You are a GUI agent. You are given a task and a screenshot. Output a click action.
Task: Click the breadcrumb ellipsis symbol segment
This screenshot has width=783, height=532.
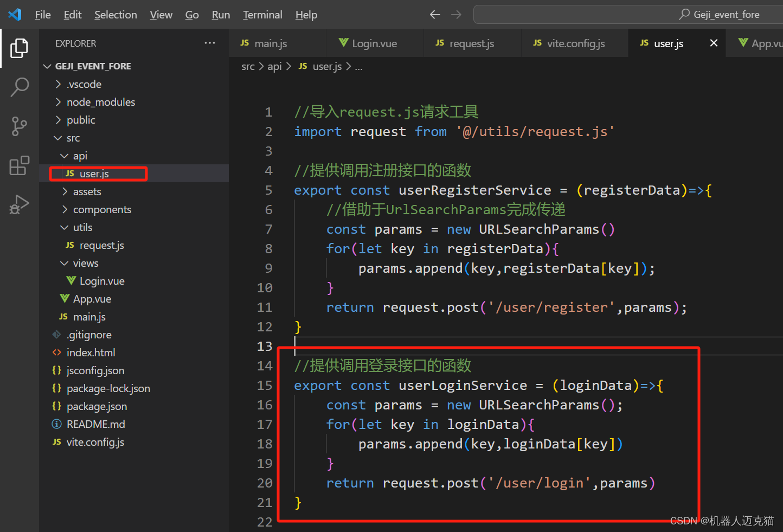[358, 67]
